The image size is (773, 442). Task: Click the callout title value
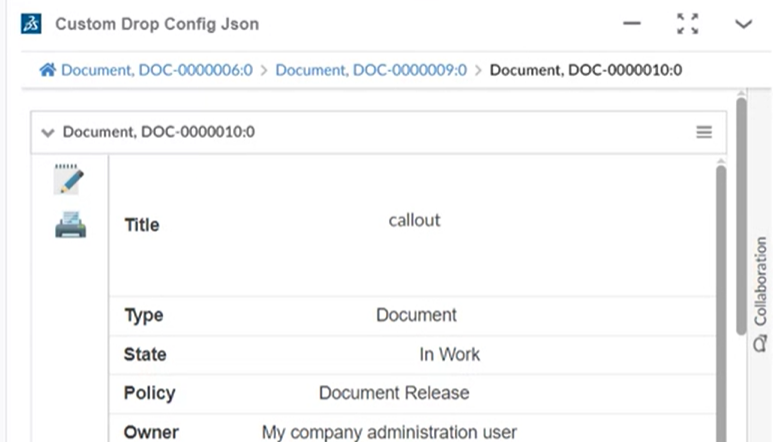[x=414, y=220]
